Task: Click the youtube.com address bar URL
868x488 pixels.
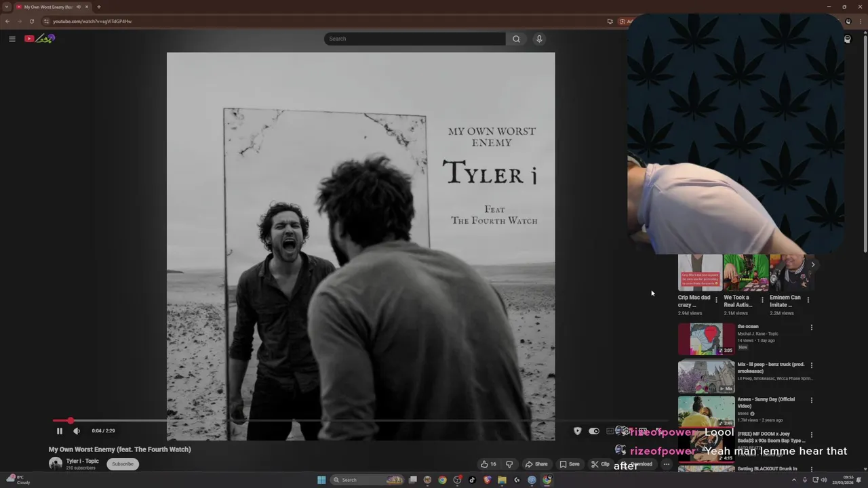Action: coord(92,21)
